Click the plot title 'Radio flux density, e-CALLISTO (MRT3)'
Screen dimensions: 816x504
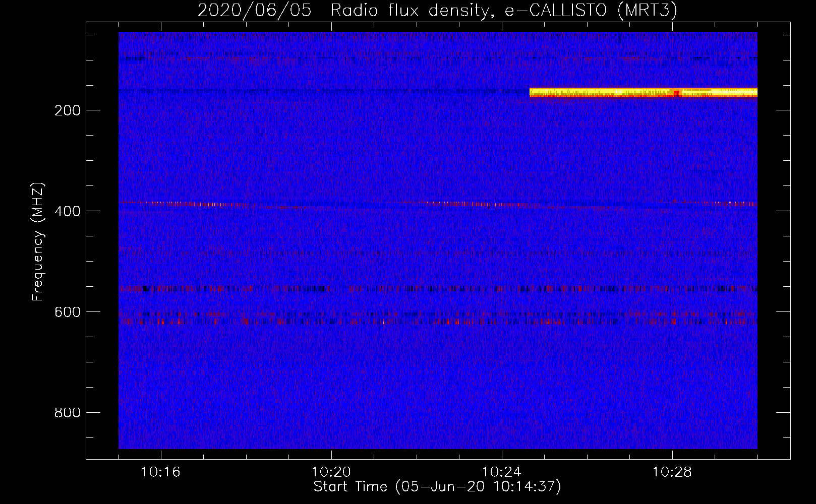coord(504,11)
